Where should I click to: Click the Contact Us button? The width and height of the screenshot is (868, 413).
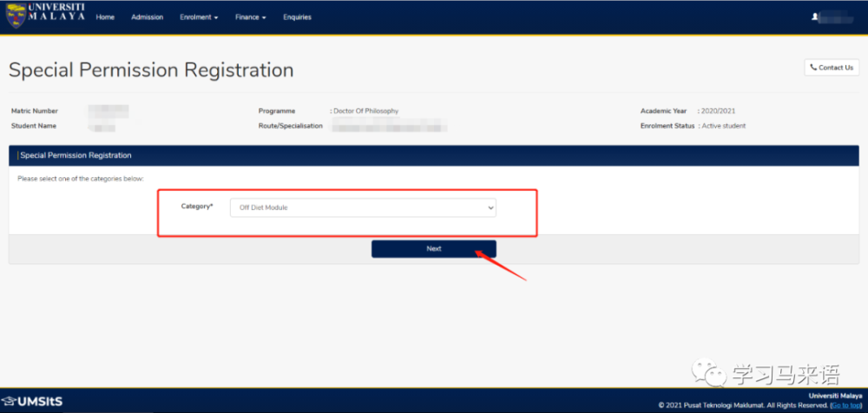click(832, 68)
